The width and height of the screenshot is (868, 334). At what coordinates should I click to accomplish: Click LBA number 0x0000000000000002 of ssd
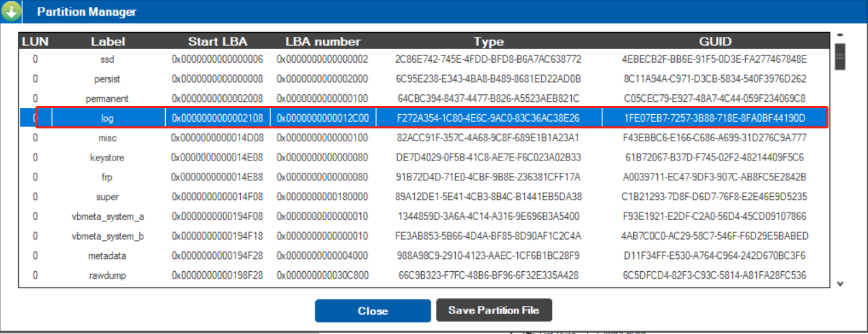(x=323, y=59)
